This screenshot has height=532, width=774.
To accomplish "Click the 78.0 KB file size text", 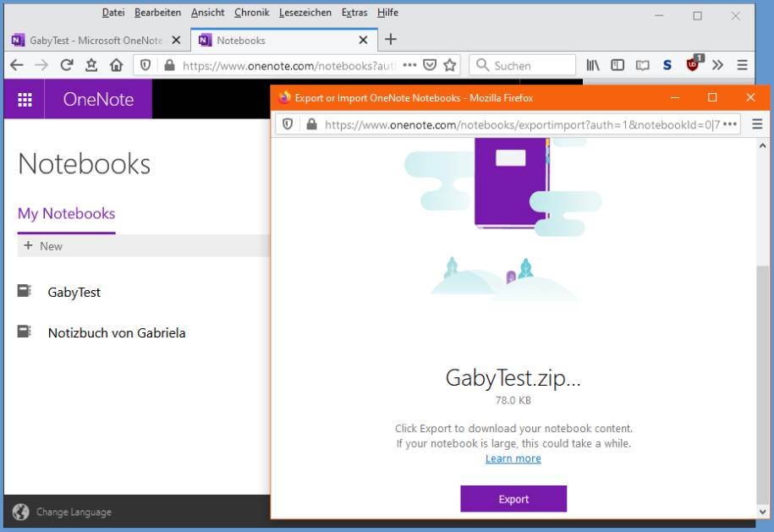I will (513, 401).
